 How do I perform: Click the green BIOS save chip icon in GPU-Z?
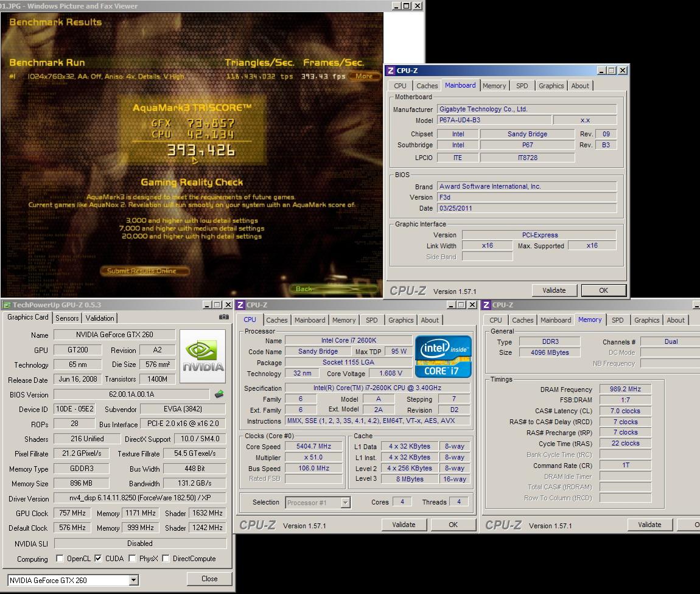tap(219, 394)
